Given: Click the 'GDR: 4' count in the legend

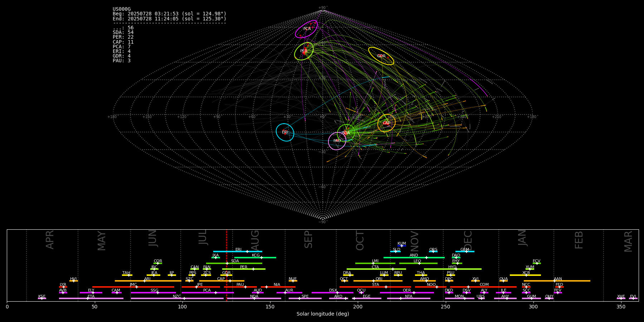Looking at the screenshot, I should (x=122, y=56).
